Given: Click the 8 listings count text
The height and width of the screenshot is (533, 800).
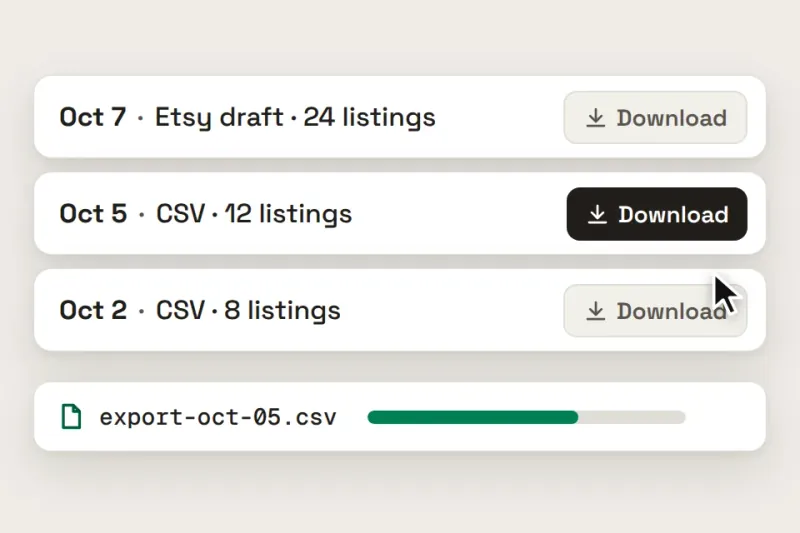Looking at the screenshot, I should point(282,311).
